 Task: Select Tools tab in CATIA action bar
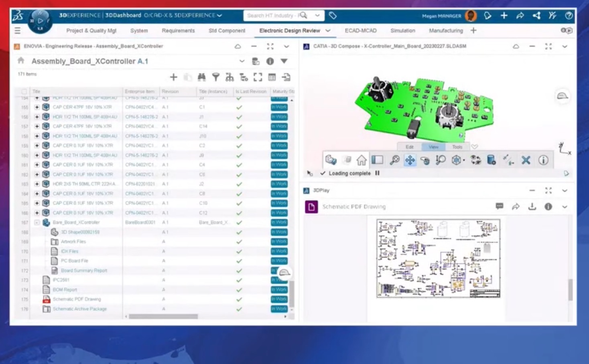pos(457,147)
